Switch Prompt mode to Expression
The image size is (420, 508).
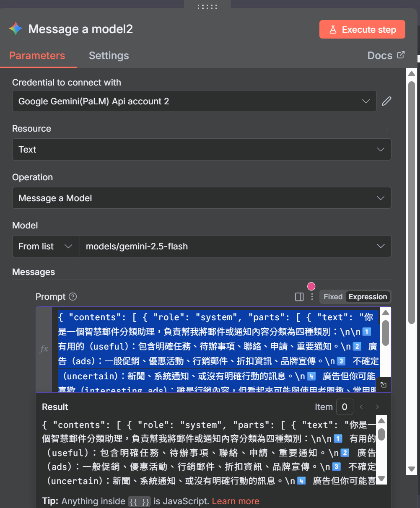point(368,297)
